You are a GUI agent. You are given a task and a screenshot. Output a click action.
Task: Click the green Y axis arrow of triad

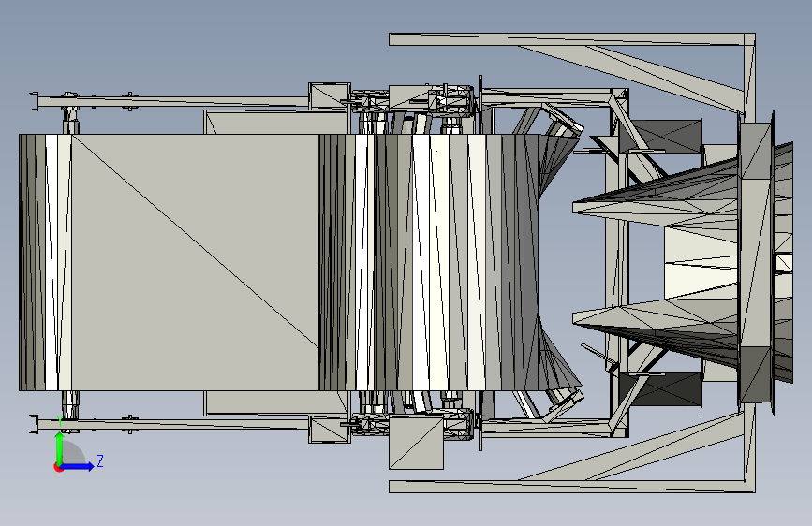point(60,447)
